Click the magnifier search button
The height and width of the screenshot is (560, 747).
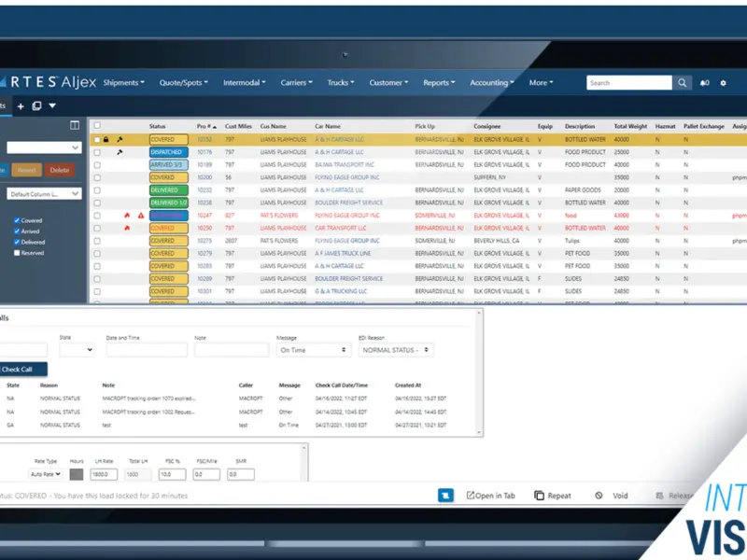coord(683,83)
